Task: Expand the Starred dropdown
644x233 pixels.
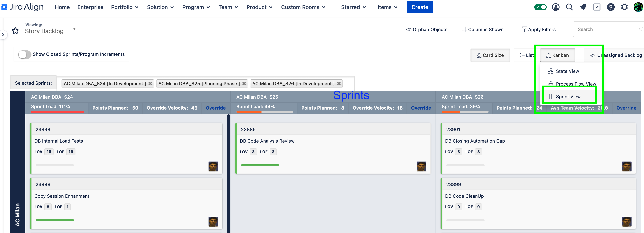Action: click(x=353, y=7)
